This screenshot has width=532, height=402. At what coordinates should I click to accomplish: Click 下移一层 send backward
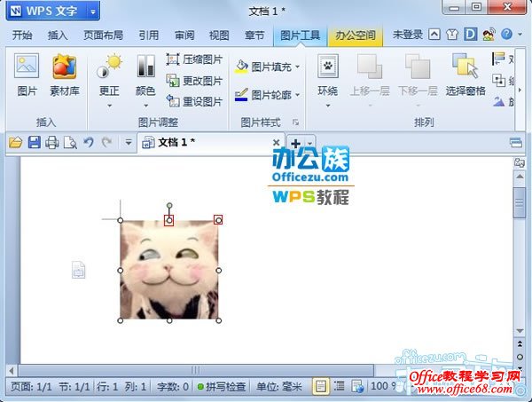coord(418,75)
